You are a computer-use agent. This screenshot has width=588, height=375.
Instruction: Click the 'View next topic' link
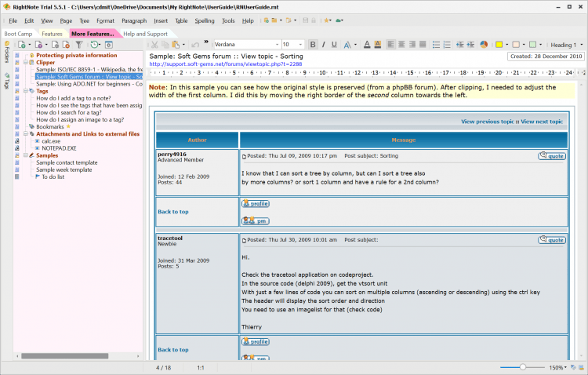click(x=542, y=122)
